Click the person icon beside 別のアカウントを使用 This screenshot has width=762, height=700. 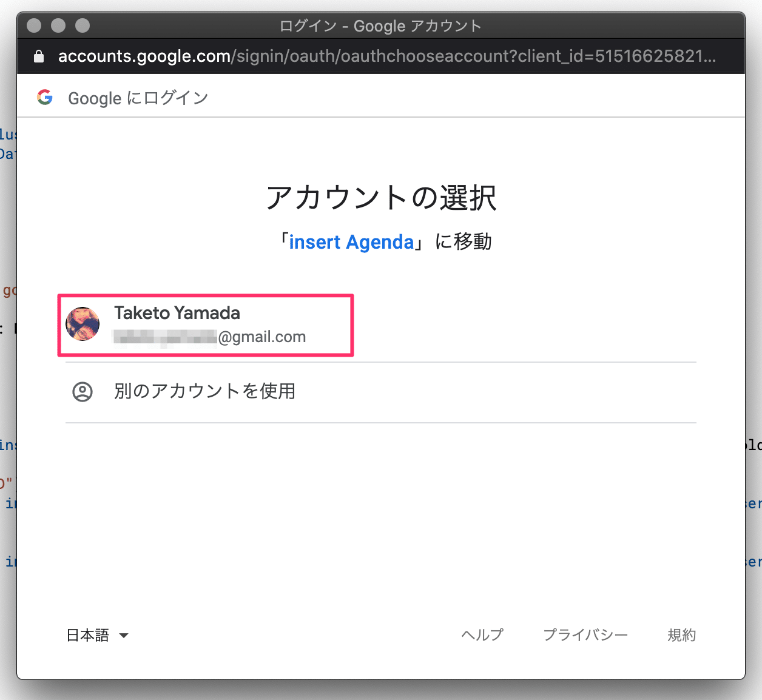tap(83, 392)
